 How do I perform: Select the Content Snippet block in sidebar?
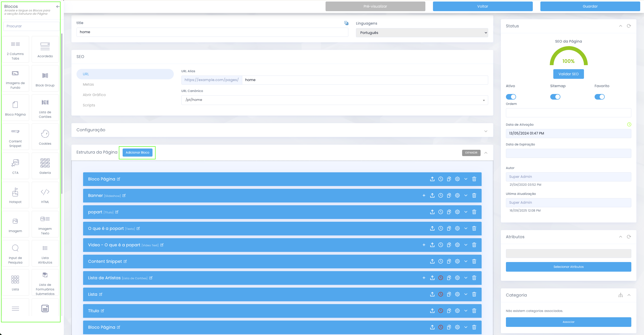point(15,137)
